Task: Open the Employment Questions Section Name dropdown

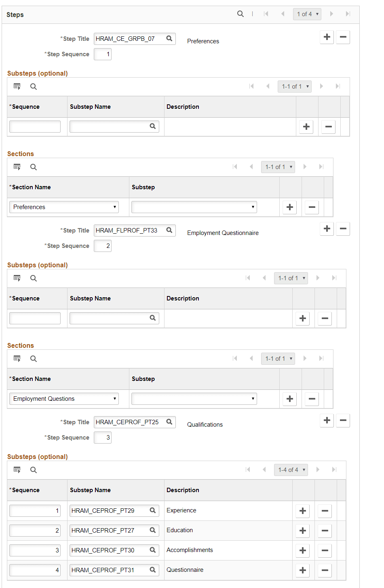Action: (63, 398)
